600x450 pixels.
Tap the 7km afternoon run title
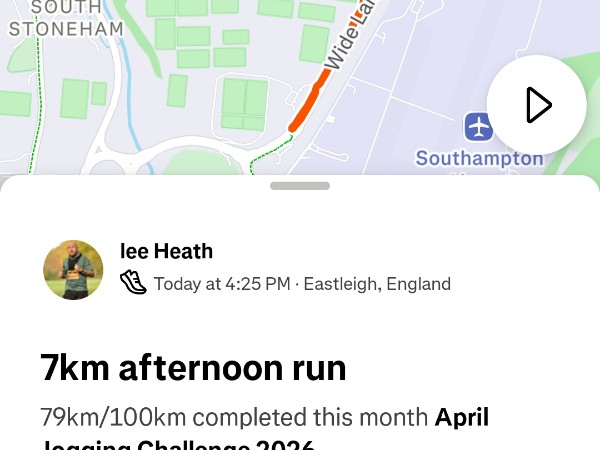pyautogui.click(x=193, y=368)
